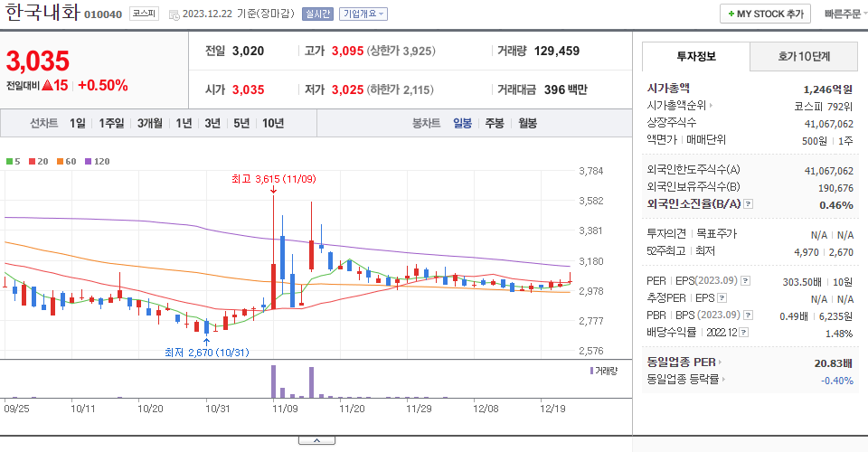Click the 전일 value 3,020

(x=248, y=51)
